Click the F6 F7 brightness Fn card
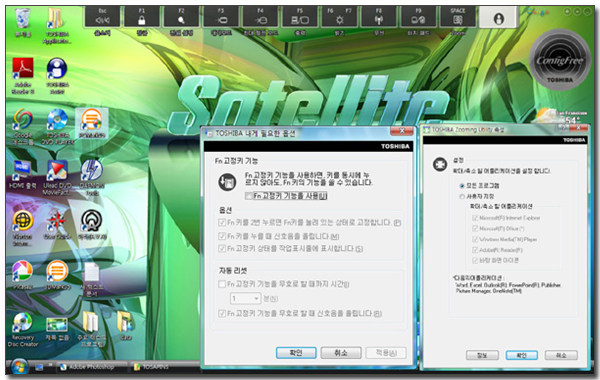 (x=339, y=17)
